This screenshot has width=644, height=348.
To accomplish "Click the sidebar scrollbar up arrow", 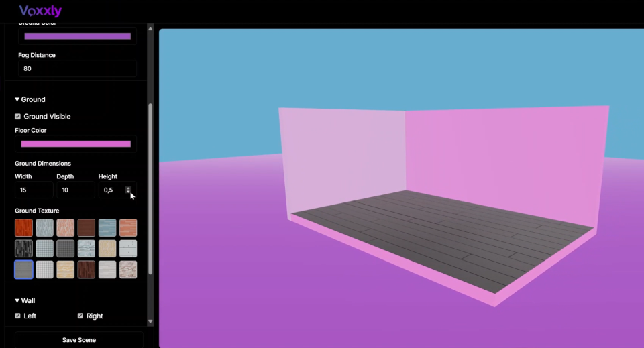I will 150,29.
